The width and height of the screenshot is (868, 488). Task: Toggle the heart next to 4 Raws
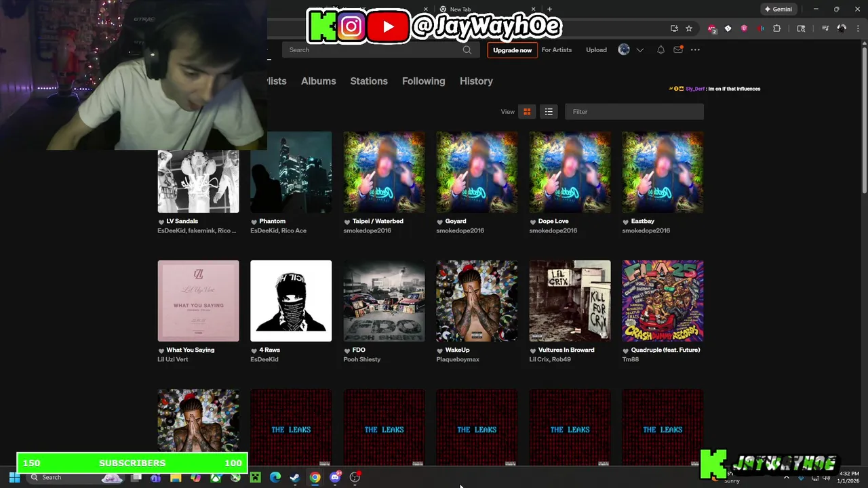tap(254, 350)
